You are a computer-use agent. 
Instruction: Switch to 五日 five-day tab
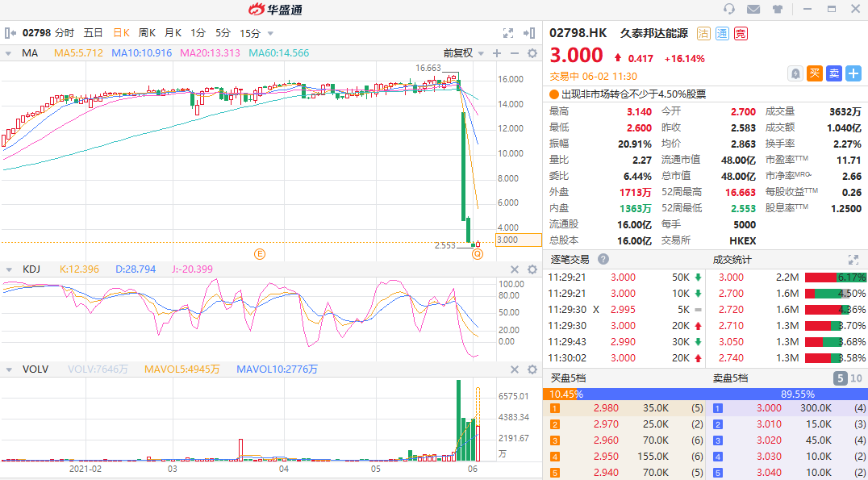tap(93, 33)
